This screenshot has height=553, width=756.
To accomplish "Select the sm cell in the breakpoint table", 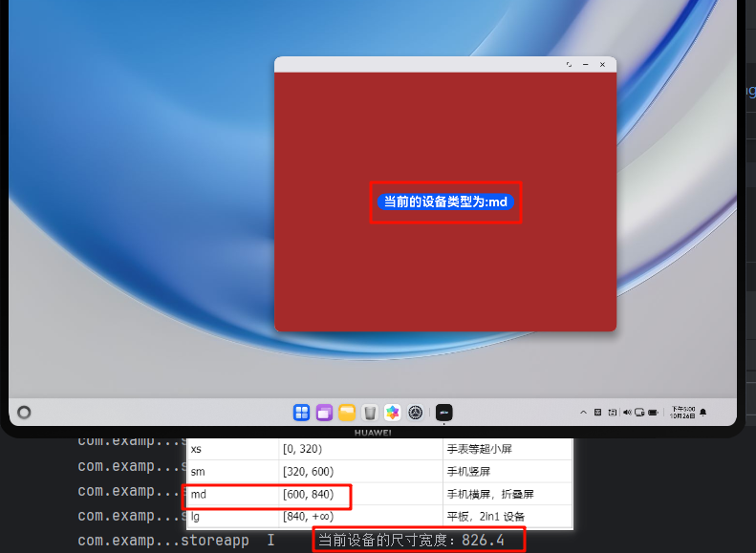I will pyautogui.click(x=233, y=471).
